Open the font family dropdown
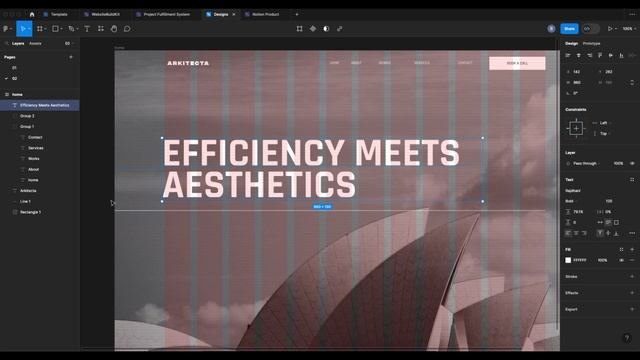This screenshot has height=360, width=640. click(573, 191)
